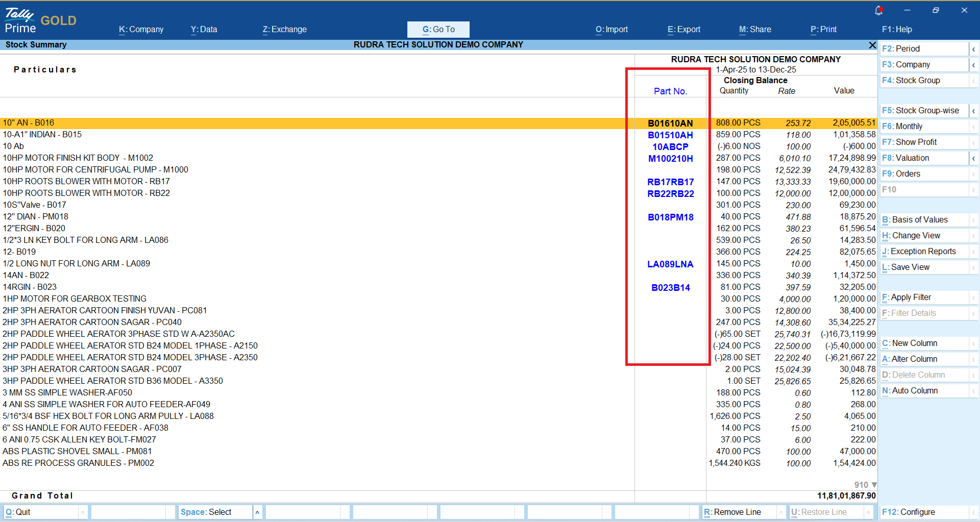
Task: Close the Stock Summary report with X
Action: 872,45
